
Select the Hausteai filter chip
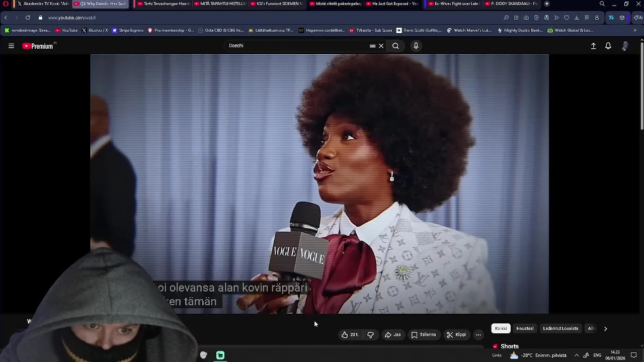tap(525, 328)
